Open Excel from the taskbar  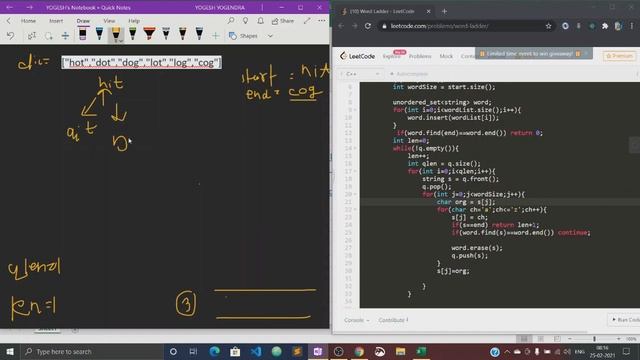click(421, 351)
